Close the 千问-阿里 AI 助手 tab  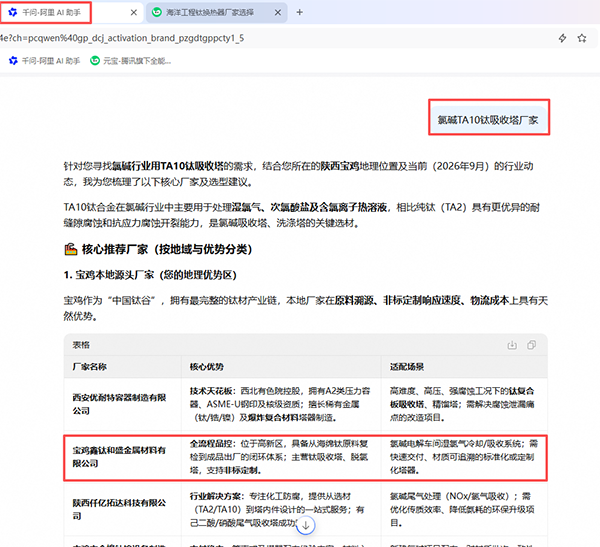134,13
